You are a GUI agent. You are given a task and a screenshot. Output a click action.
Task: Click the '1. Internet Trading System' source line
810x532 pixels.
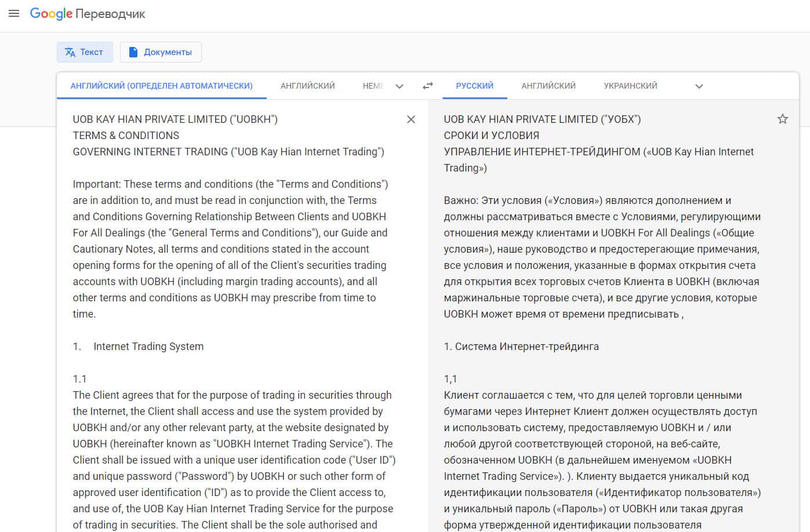coord(138,347)
